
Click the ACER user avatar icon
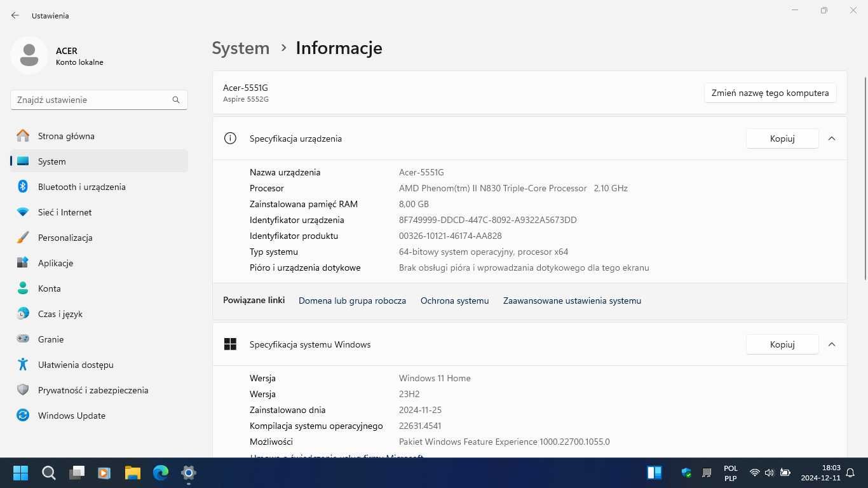pyautogui.click(x=29, y=55)
